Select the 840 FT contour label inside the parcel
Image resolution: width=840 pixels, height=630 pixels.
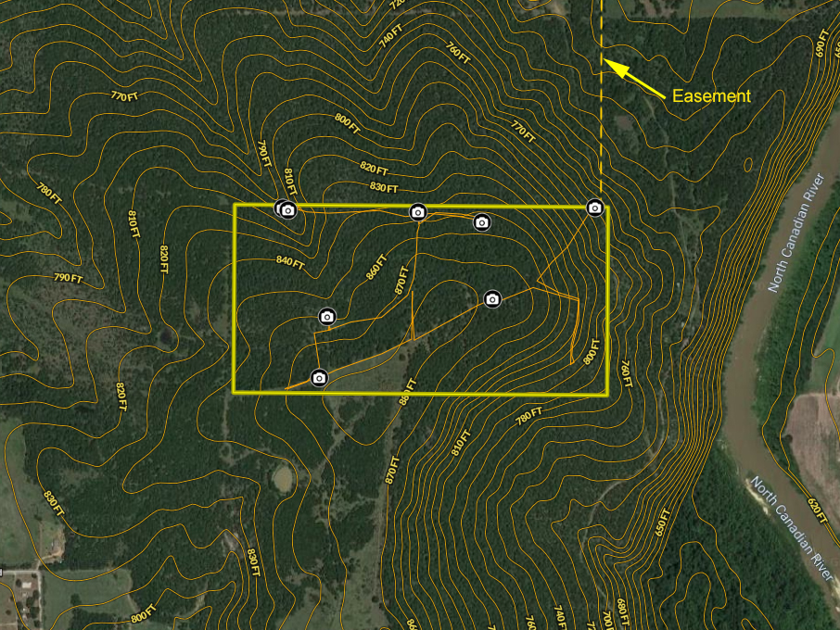coord(290,261)
